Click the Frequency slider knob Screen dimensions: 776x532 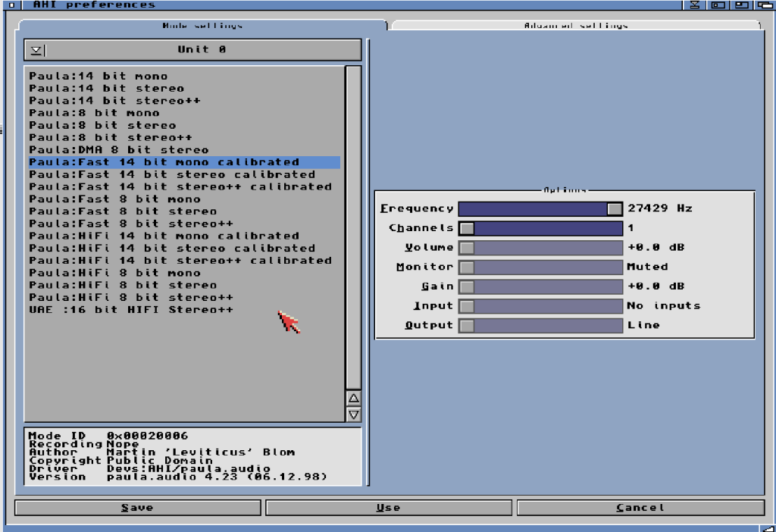[614, 208]
